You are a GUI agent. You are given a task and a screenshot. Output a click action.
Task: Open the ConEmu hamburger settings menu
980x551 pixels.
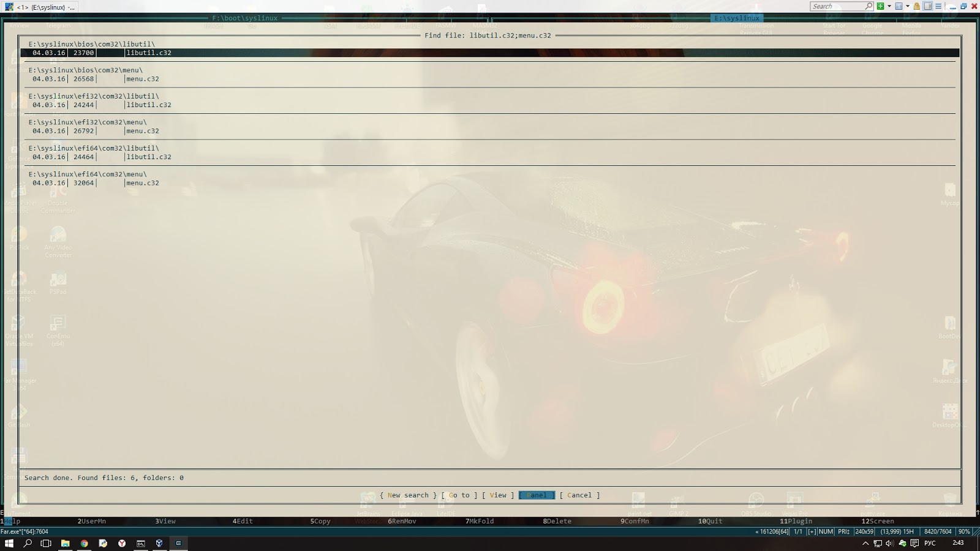pos(938,6)
